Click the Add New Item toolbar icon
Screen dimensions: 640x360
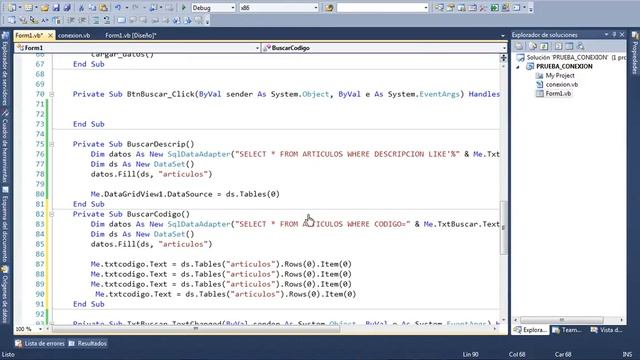(x=29, y=8)
